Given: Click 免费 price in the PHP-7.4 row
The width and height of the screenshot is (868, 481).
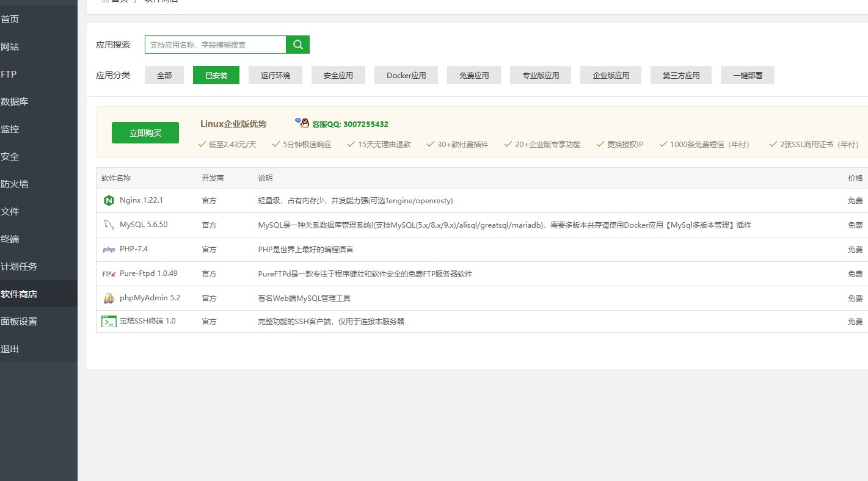Looking at the screenshot, I should [x=855, y=250].
